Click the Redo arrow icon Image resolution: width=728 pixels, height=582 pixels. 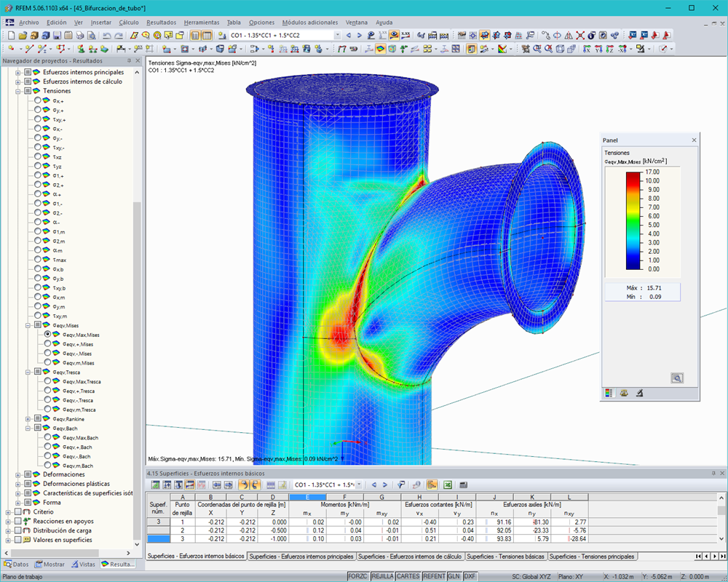pyautogui.click(x=119, y=35)
